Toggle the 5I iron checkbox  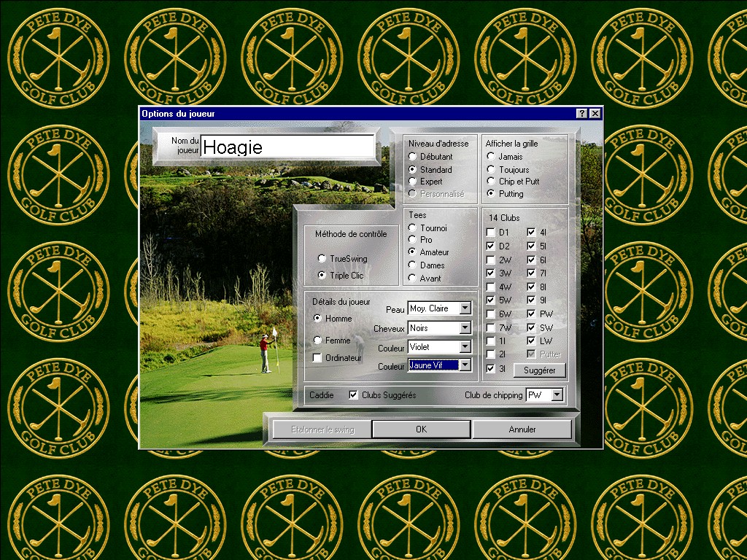tap(532, 246)
